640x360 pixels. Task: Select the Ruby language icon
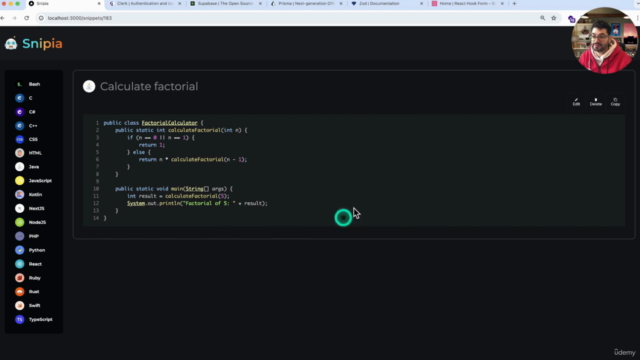click(x=20, y=278)
